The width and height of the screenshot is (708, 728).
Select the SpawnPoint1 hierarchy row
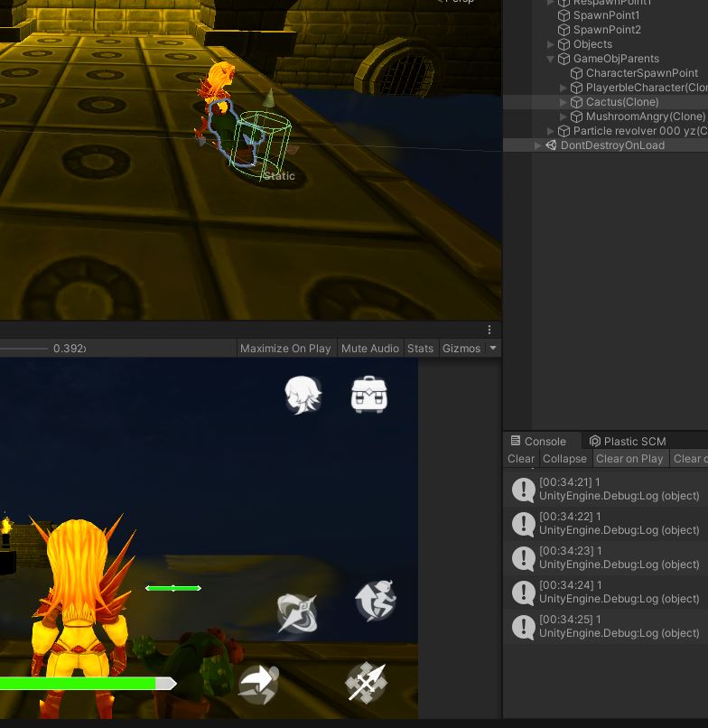605,15
